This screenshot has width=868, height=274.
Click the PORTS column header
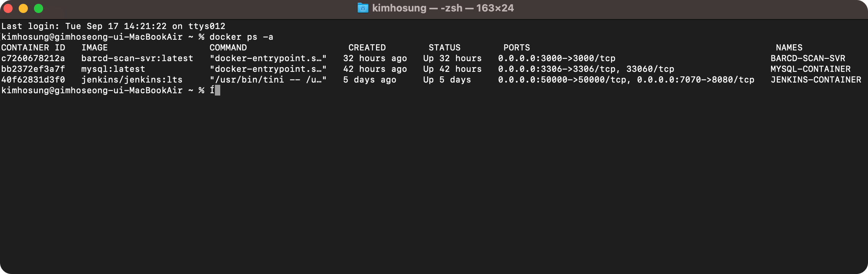click(517, 48)
